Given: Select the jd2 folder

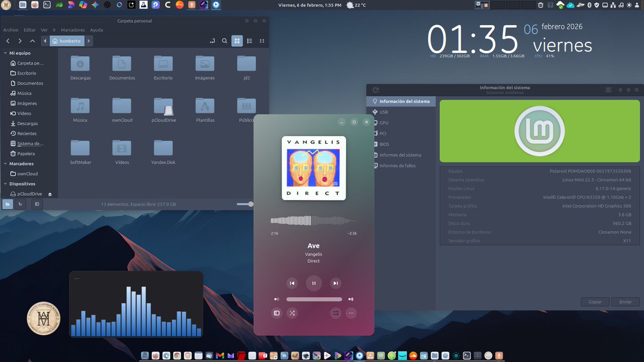Looking at the screenshot, I should coord(246,63).
